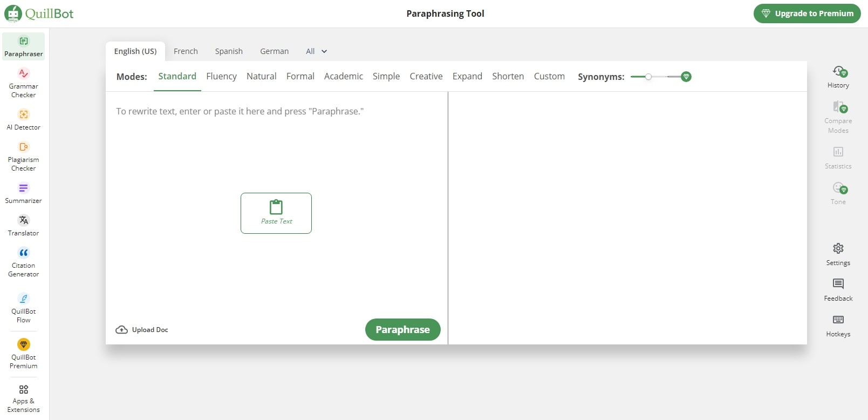Open the Translator tool
868x420 pixels.
point(23,226)
